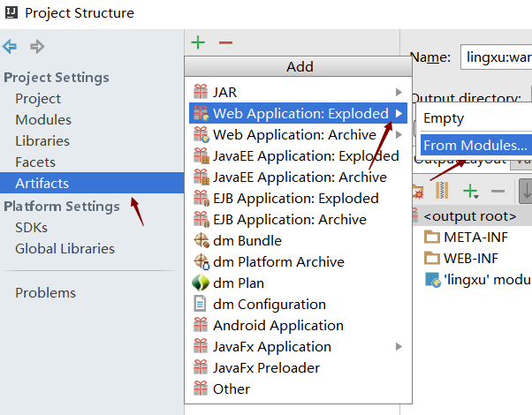The width and height of the screenshot is (532, 415).
Task: Open Global Libraries settings
Action: click(65, 248)
